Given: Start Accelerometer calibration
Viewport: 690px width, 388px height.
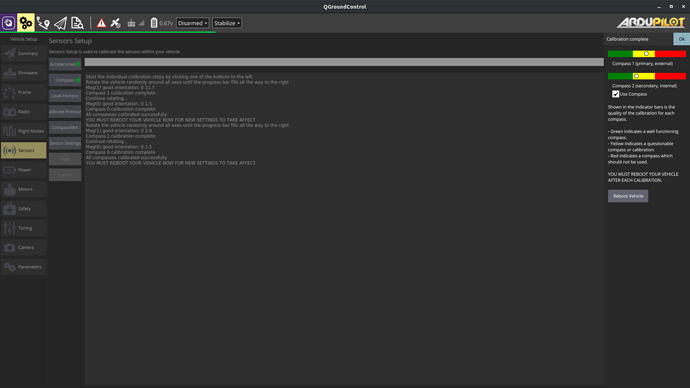Looking at the screenshot, I should point(65,64).
